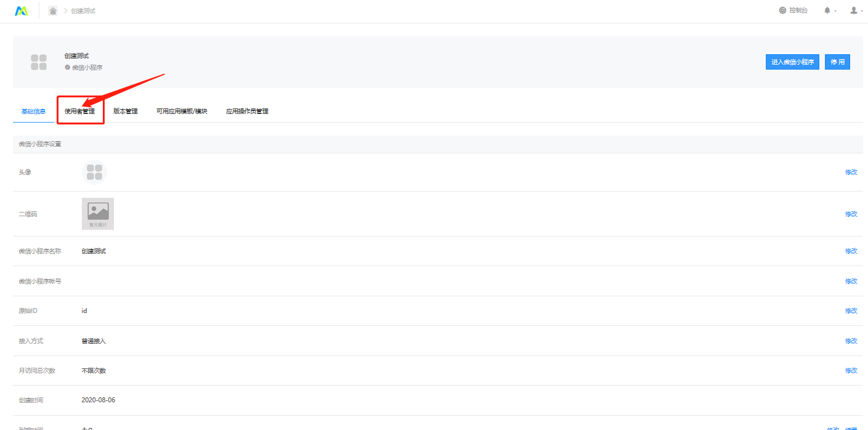Image resolution: width=868 pixels, height=430 pixels.
Task: Click the 创建测试 breadcrumb text
Action: click(83, 11)
